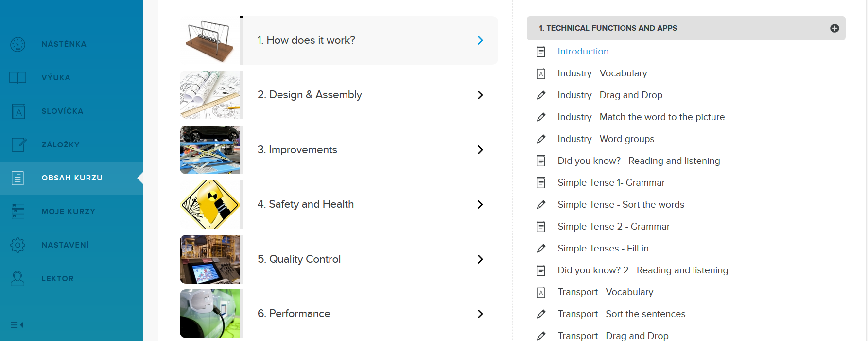868x341 pixels.
Task: Click the Moje kurzy icon
Action: 18,212
